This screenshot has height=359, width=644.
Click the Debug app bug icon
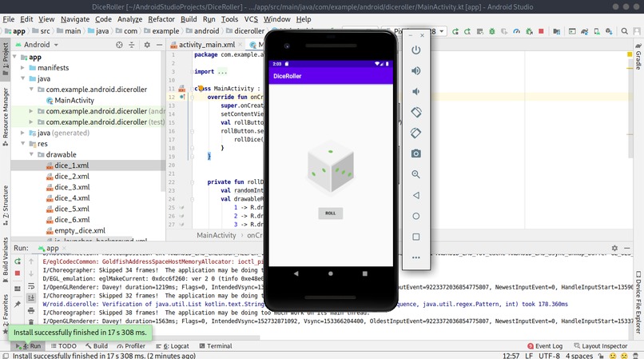pos(491,31)
